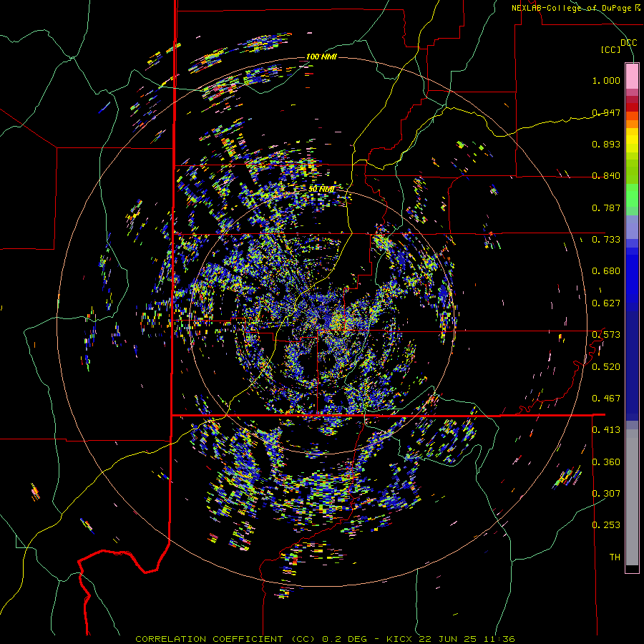Click the 22 JUN 25 date stamp
644x644 pixels.
click(x=448, y=639)
